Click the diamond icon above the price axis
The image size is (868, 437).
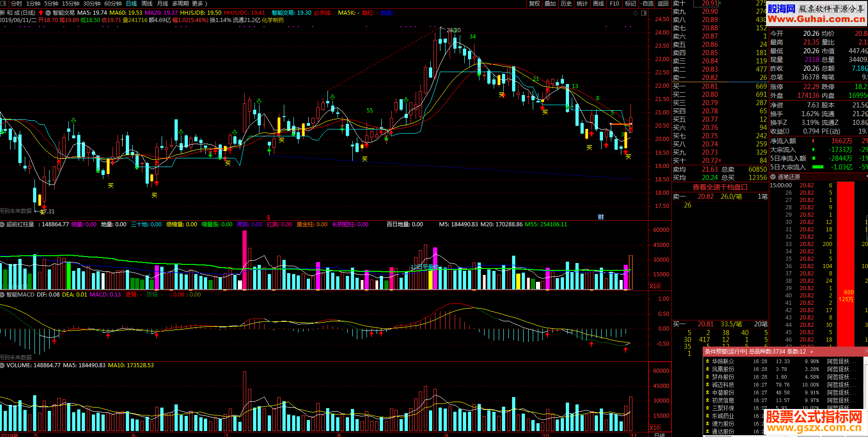pos(636,13)
